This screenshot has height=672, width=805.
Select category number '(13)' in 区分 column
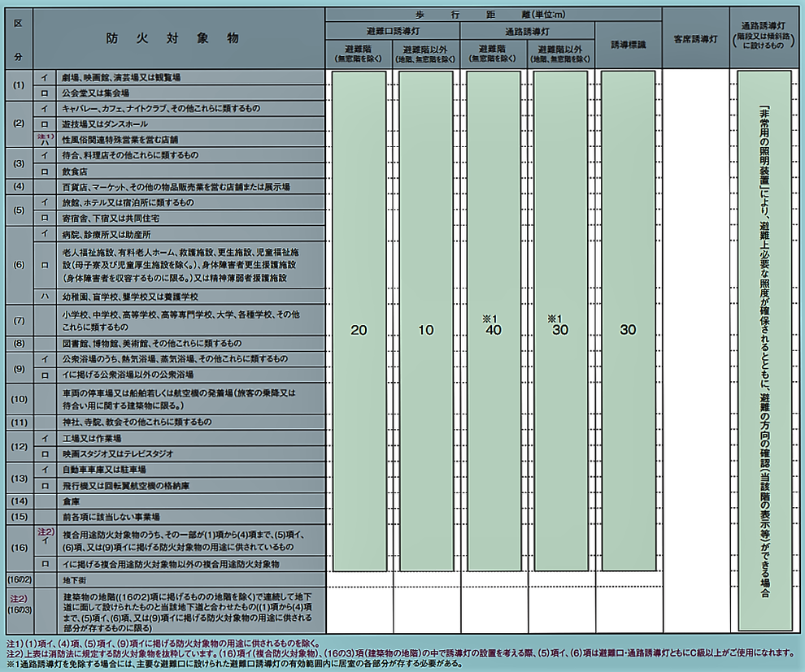pos(19,478)
